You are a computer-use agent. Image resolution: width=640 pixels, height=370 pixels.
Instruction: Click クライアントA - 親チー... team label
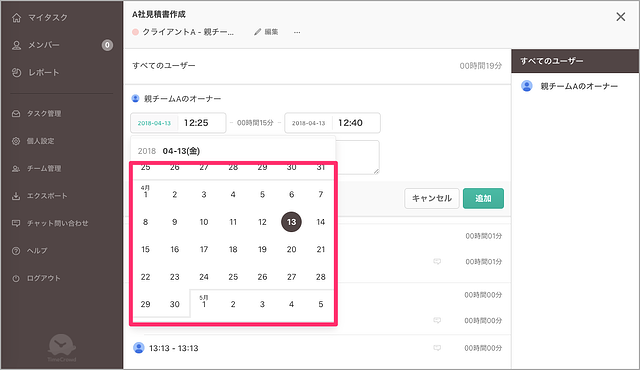pos(188,32)
